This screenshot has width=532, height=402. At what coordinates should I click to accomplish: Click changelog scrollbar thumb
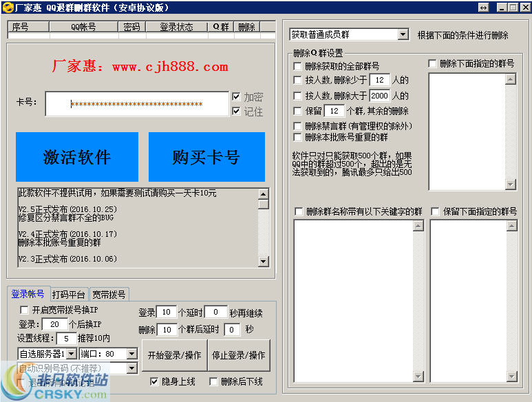pos(264,204)
